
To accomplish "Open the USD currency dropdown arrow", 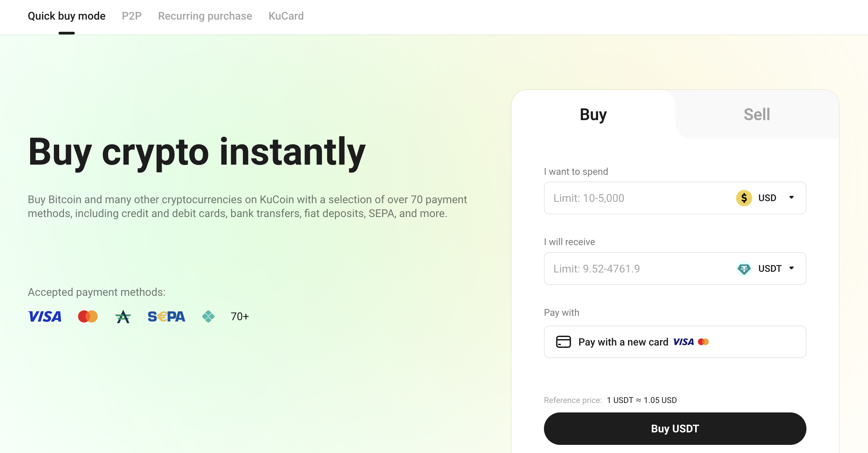I will point(792,197).
